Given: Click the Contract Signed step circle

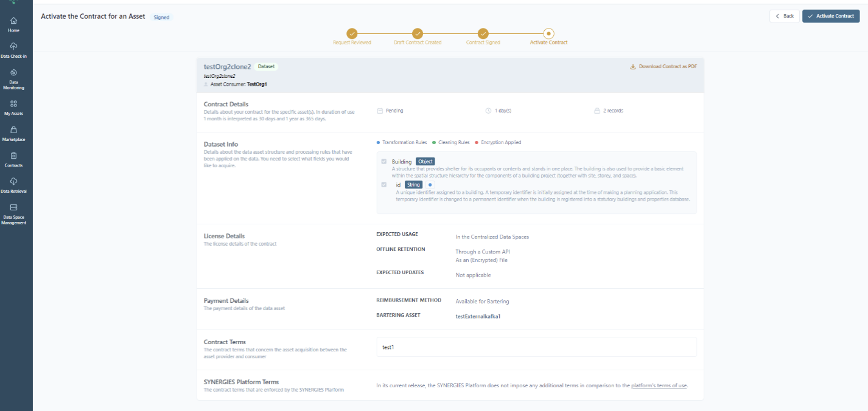Looking at the screenshot, I should [x=483, y=33].
